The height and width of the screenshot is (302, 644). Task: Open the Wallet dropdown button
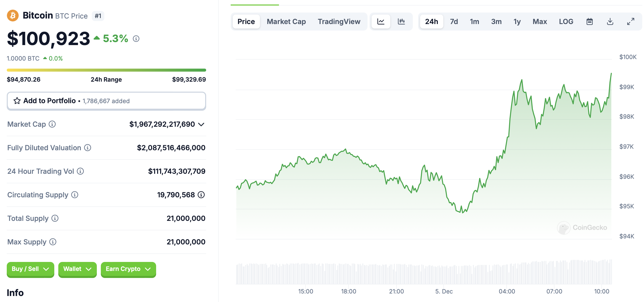pos(77,269)
